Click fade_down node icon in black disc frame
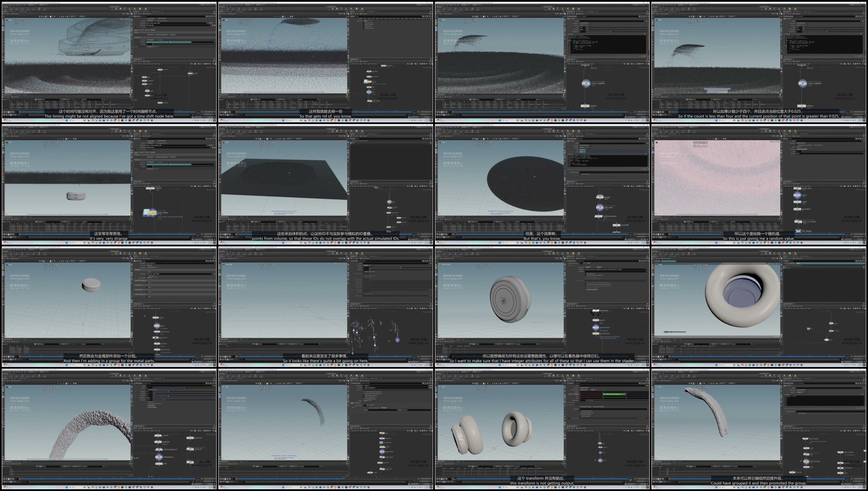This screenshot has height=491, width=868. tap(600, 207)
